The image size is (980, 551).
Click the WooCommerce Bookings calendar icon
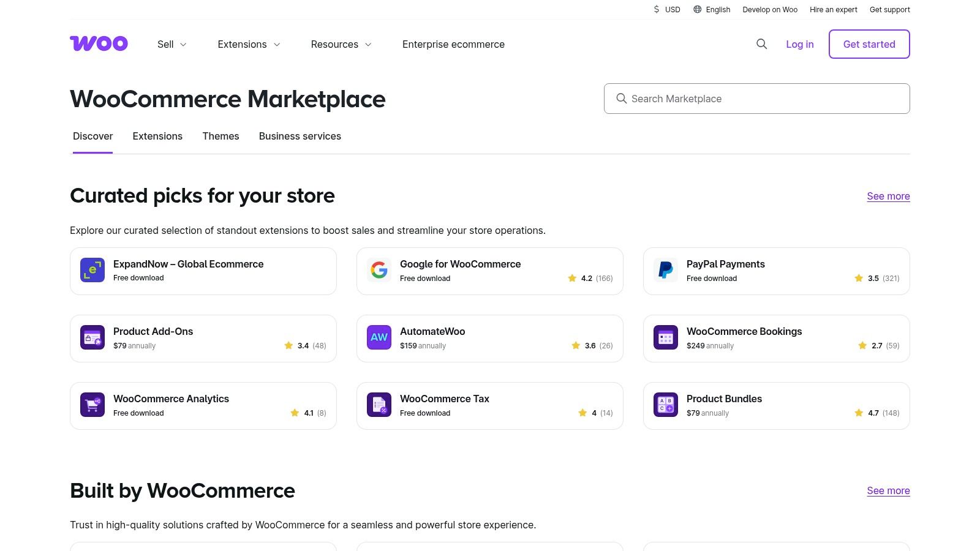666,337
